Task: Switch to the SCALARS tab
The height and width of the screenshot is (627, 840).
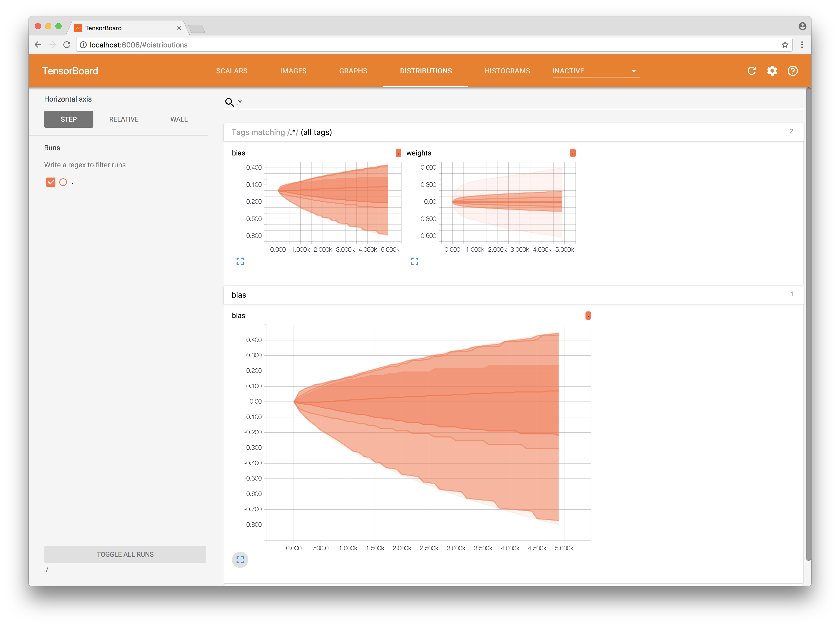Action: point(231,71)
